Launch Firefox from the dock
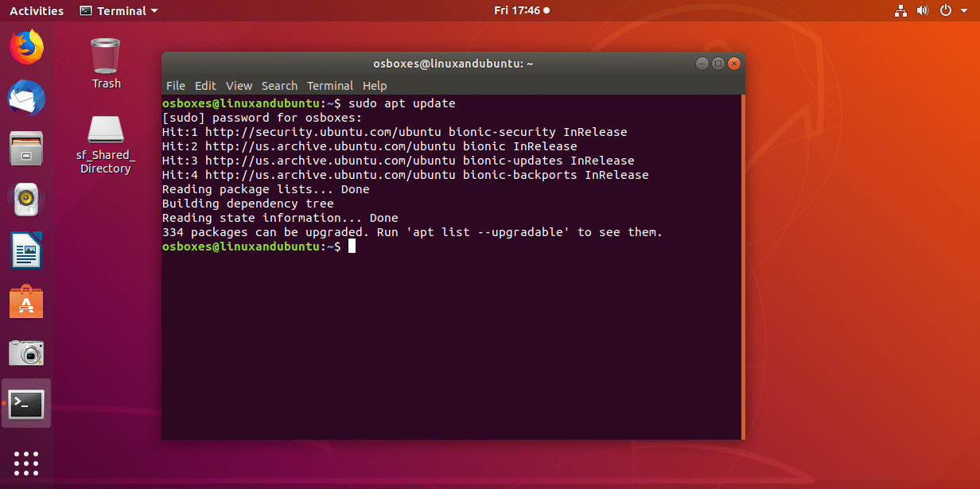Screen dimensions: 980x489 (x=26, y=46)
